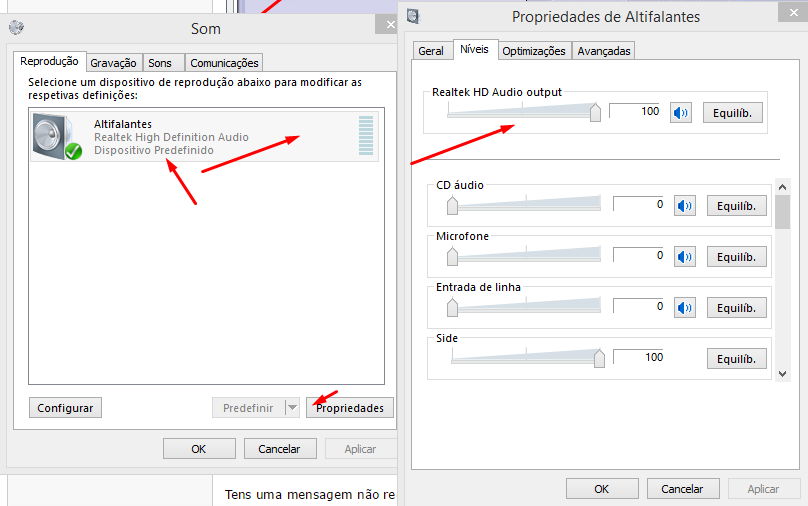
Task: Switch to the Avançadas tab
Action: click(x=604, y=51)
